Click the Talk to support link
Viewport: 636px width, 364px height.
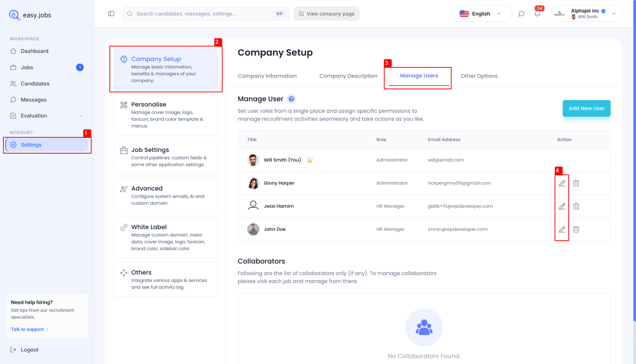(30, 329)
